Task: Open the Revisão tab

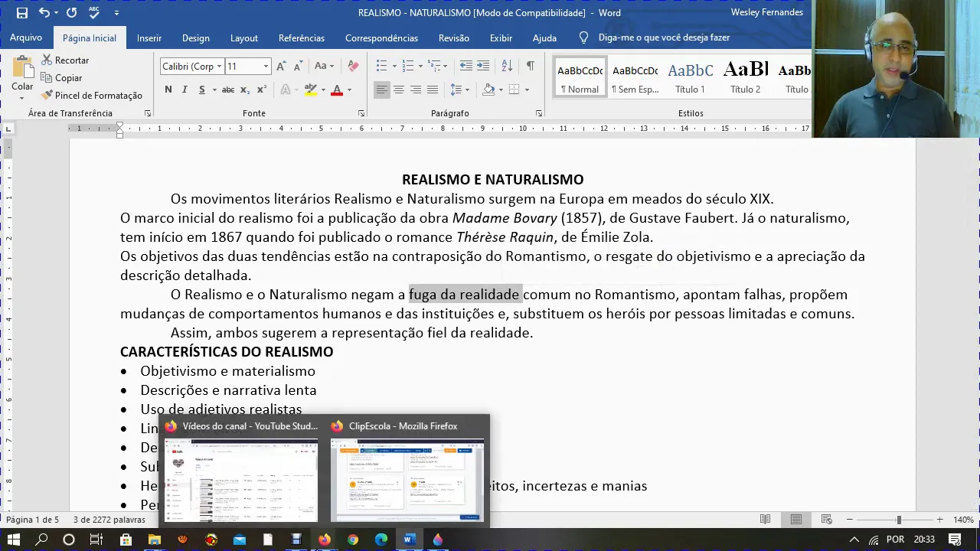Action: (454, 38)
